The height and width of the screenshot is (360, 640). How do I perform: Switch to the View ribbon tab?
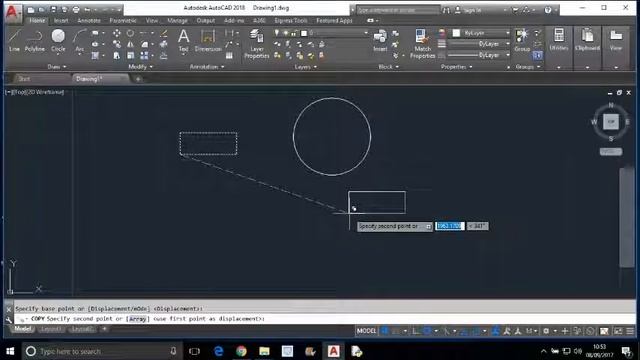click(152, 20)
